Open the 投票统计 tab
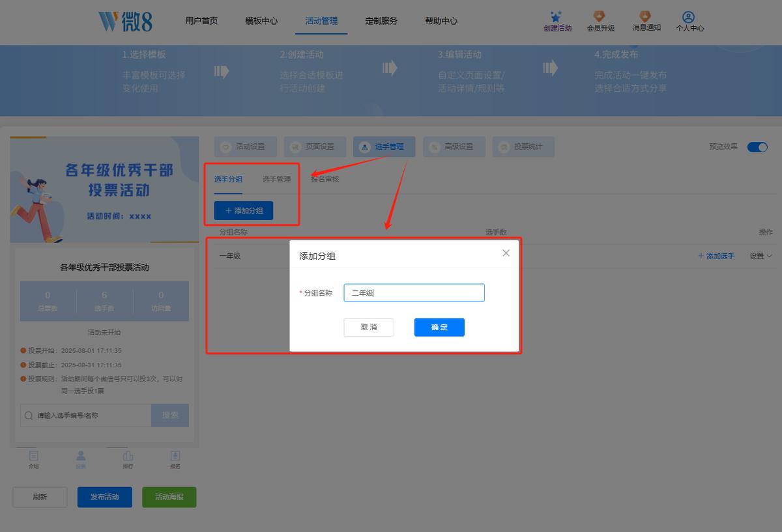The image size is (782, 532). click(523, 147)
